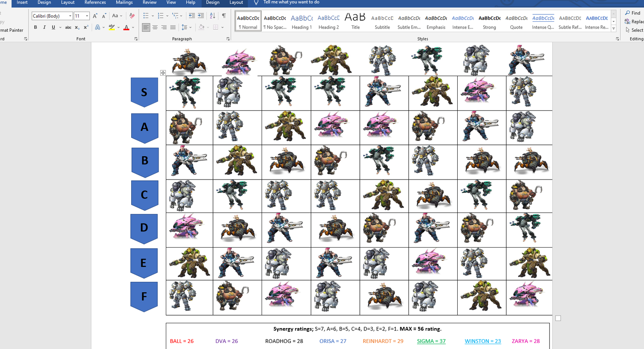The image size is (644, 349).
Task: Select the F tier label shape
Action: tap(144, 297)
